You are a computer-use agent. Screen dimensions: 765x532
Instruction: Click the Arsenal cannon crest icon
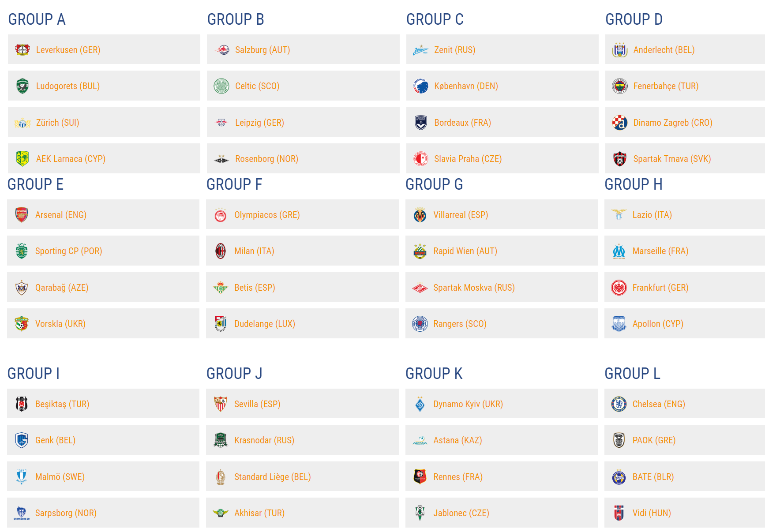22,215
